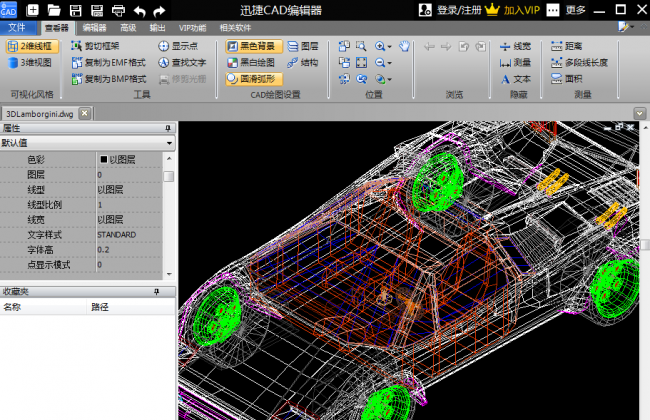
Task: Open the 结构 structure panel
Action: tap(303, 63)
